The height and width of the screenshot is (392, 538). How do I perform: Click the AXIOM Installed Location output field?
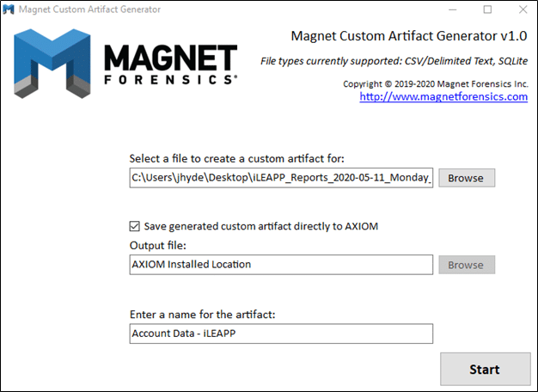281,264
